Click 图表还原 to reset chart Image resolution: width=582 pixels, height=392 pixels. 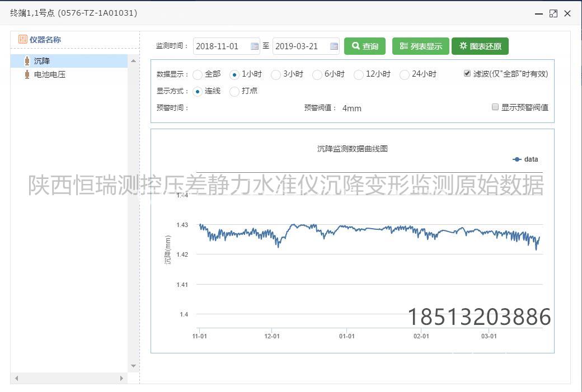[x=480, y=46]
